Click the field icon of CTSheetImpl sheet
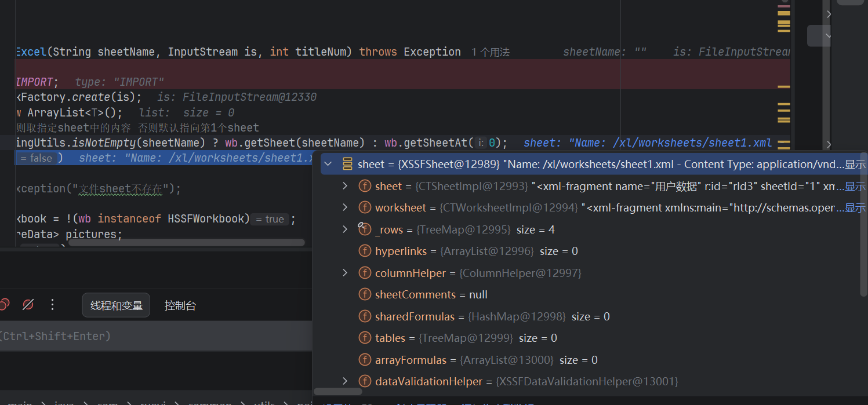Viewport: 868px width, 405px height. [365, 186]
